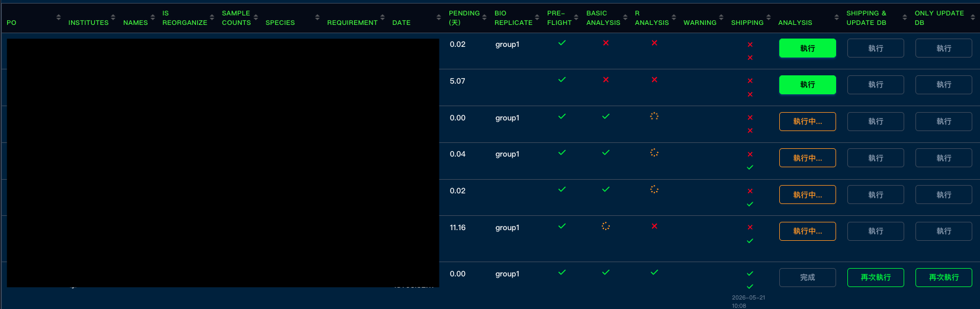Click basic analysis checkmark in 0.04 row

[606, 152]
